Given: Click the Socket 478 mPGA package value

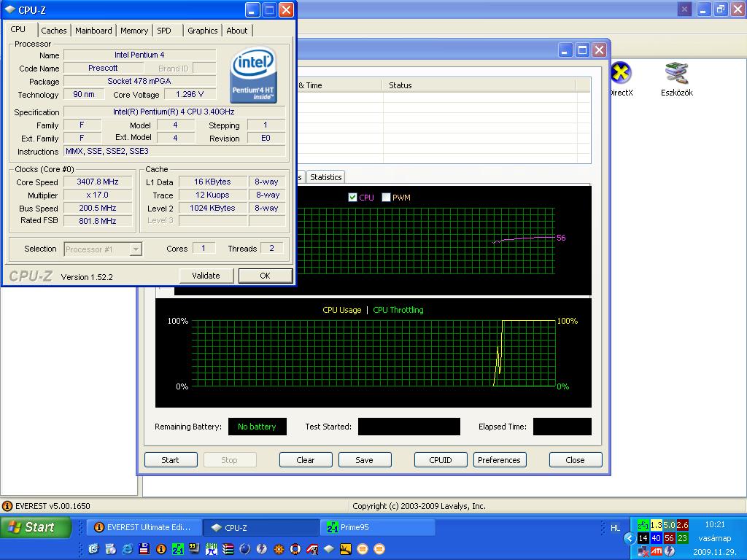Looking at the screenshot, I should (x=139, y=81).
